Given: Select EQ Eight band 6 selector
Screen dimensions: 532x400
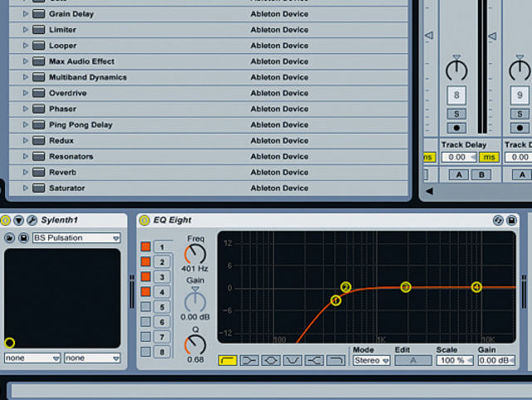Looking at the screenshot, I should (162, 322).
